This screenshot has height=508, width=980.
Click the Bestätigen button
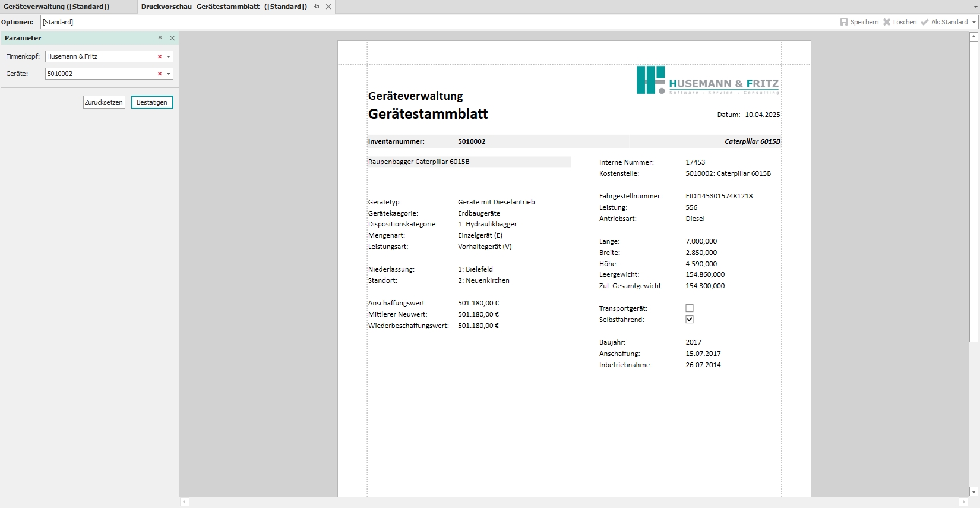(x=152, y=102)
